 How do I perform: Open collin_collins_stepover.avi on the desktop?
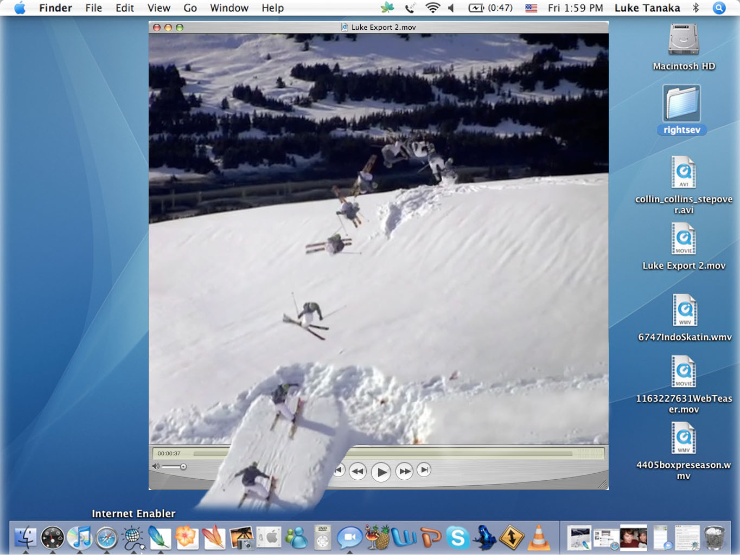click(x=683, y=172)
